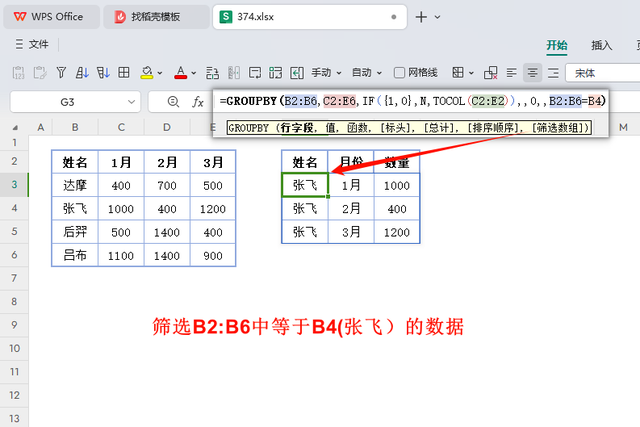Select row 3 header

coord(14,185)
